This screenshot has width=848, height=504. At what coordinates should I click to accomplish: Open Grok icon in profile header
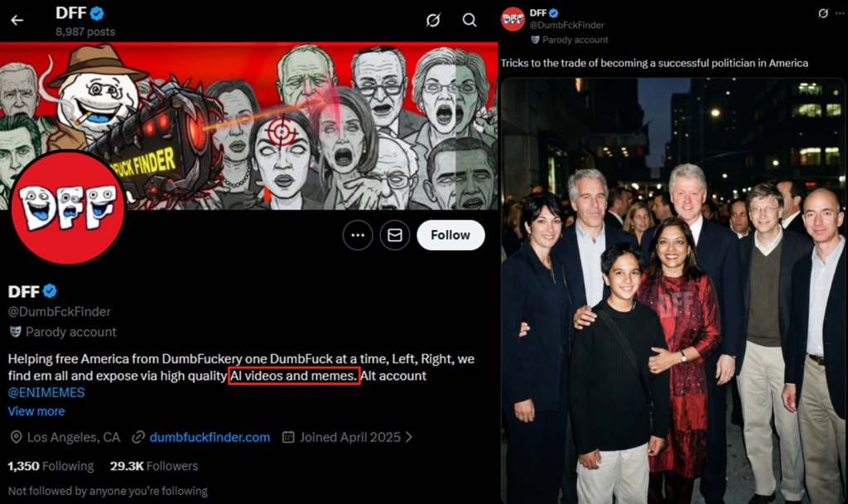(x=432, y=20)
